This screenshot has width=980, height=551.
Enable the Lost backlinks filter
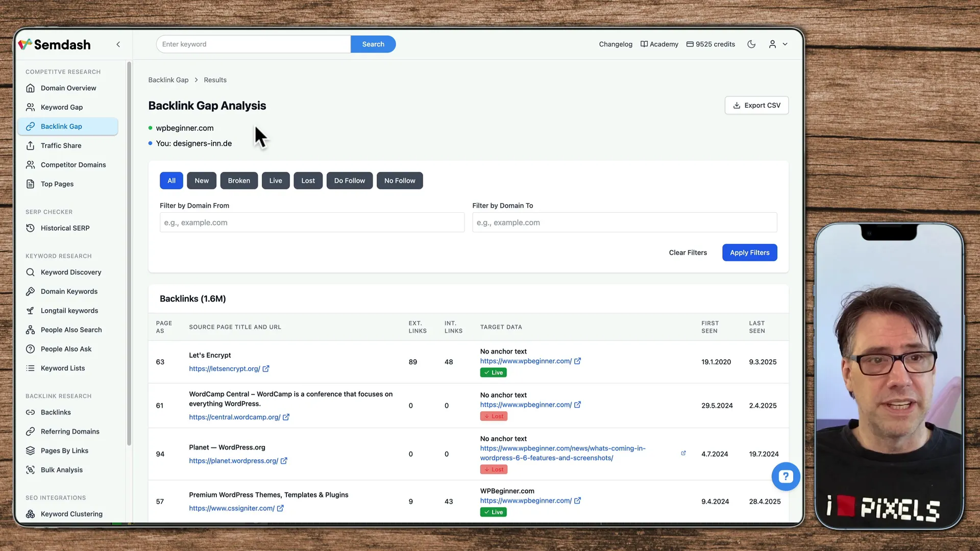pos(308,180)
